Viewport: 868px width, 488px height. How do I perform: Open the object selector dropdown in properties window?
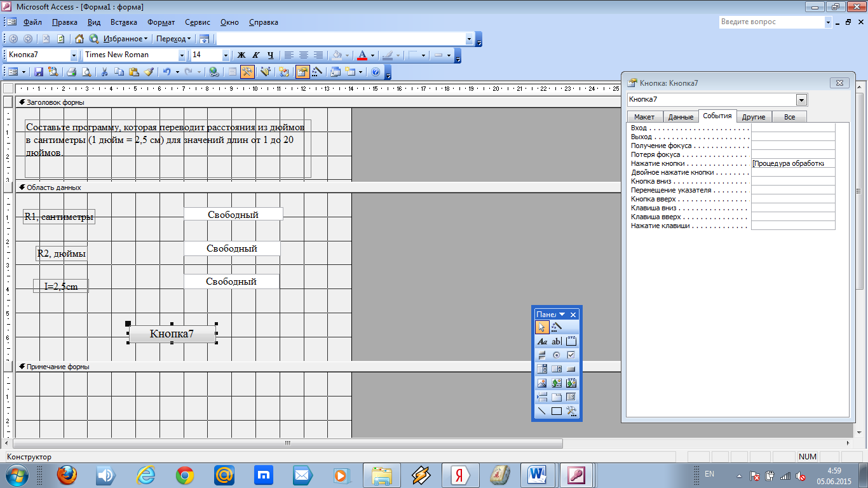point(801,100)
